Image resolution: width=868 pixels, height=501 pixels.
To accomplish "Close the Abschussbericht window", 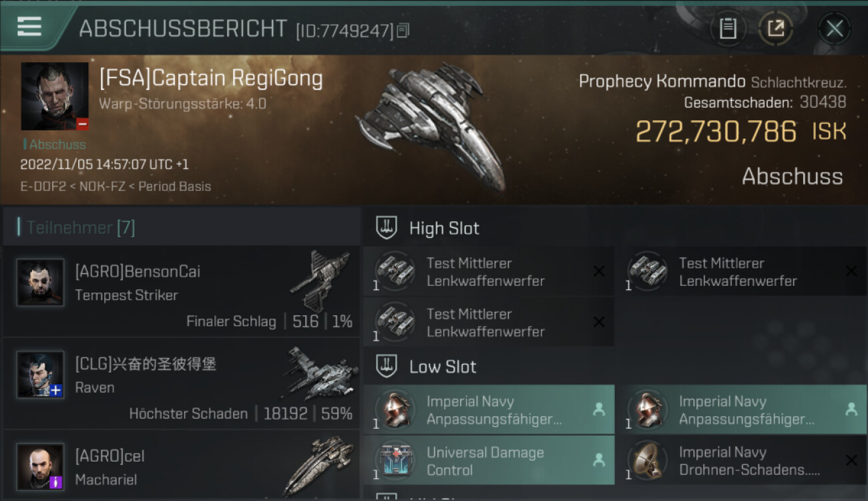I will click(x=835, y=29).
